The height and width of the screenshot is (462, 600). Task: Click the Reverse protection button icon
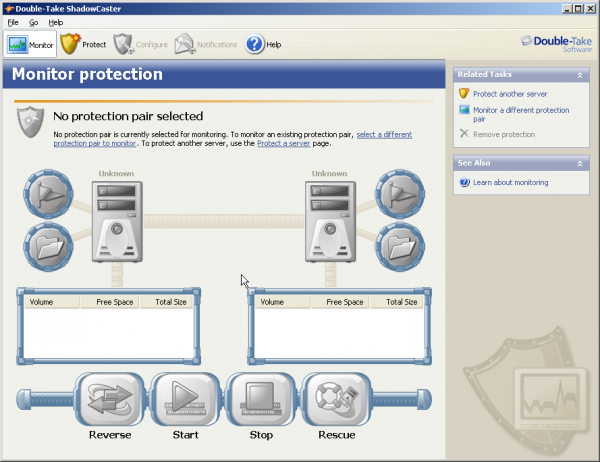click(x=110, y=399)
